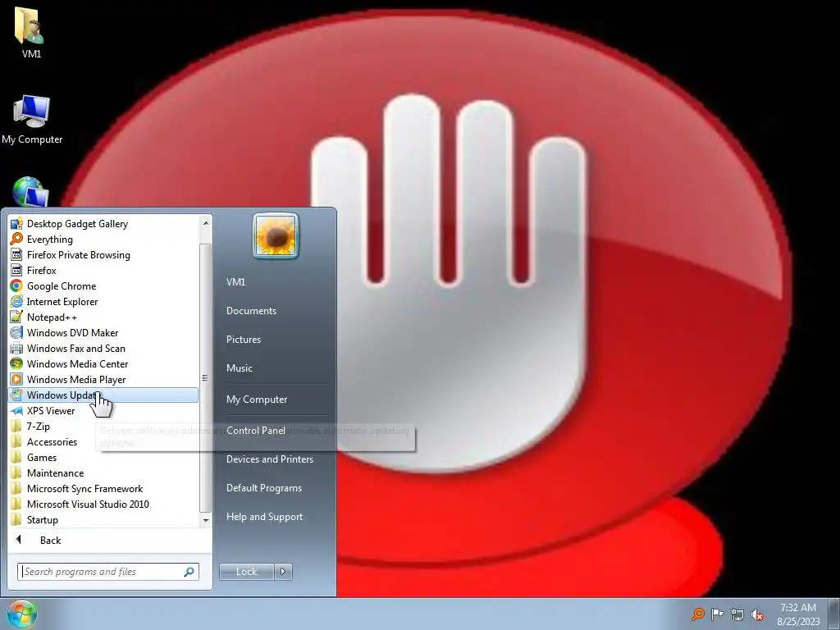The image size is (840, 630).
Task: Open Documents from Start menu
Action: 251,311
